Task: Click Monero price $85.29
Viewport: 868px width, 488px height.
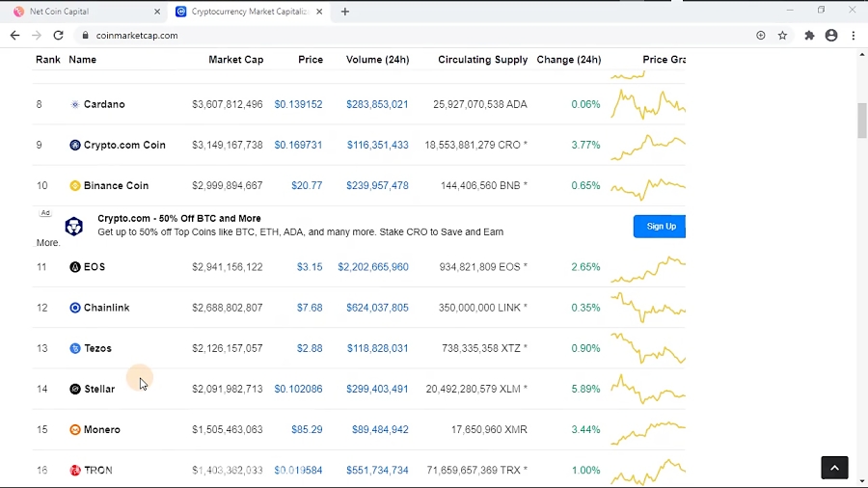Action: coord(307,430)
